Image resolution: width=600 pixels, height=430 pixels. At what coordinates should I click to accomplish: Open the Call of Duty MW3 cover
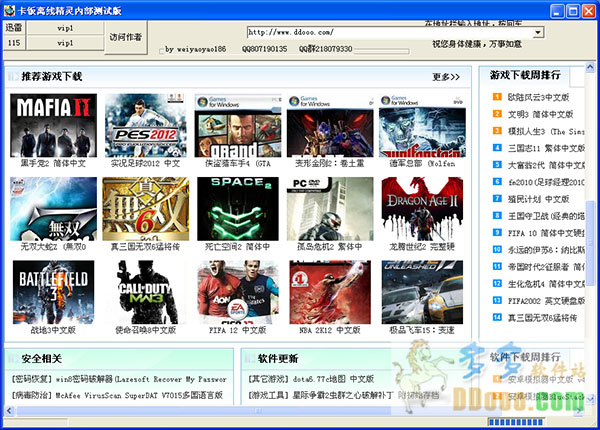(x=145, y=292)
